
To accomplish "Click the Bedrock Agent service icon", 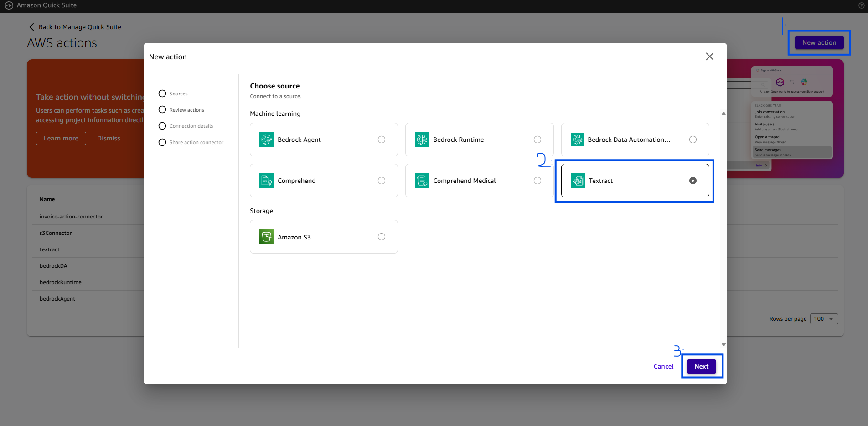I will coord(267,140).
